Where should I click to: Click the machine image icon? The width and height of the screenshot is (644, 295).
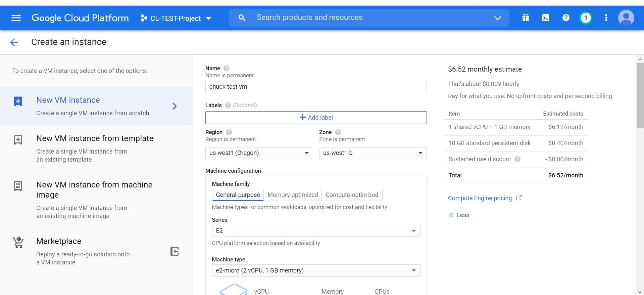[18, 186]
